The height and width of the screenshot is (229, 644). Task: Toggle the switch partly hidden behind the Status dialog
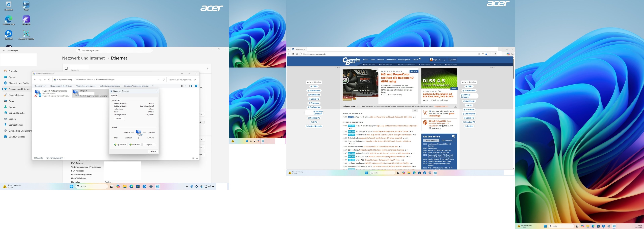[x=202, y=123]
